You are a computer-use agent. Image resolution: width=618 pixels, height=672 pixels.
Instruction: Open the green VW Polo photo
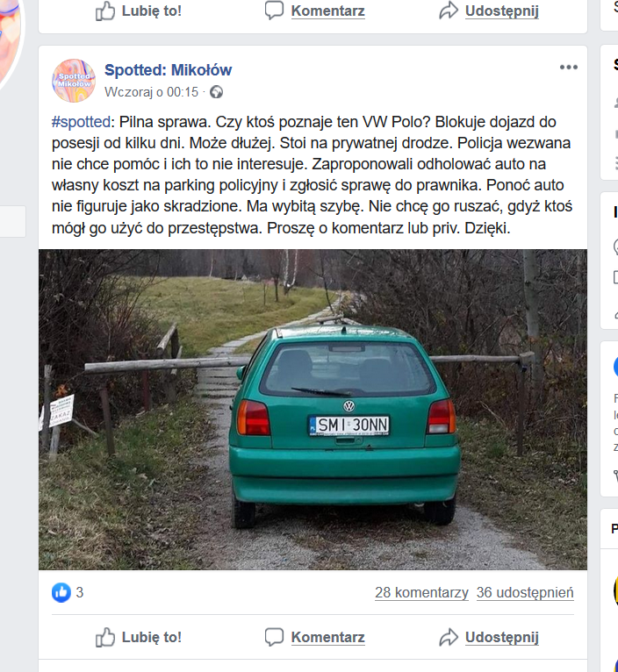click(313, 410)
